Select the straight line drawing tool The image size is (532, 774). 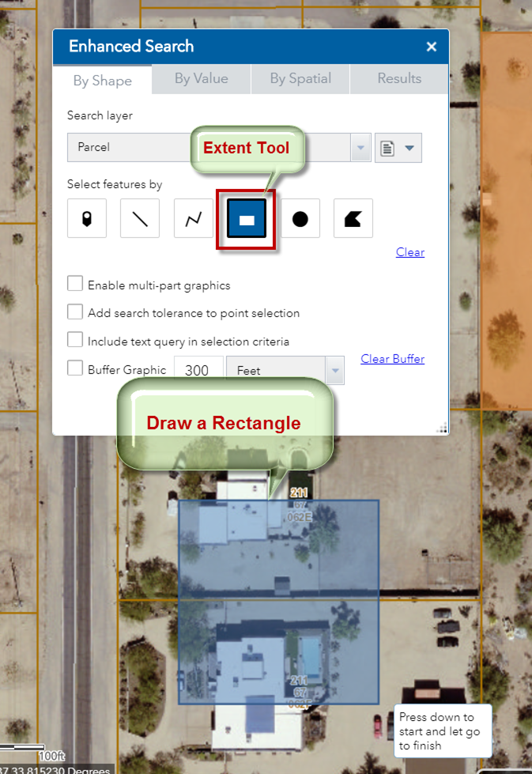point(140,219)
